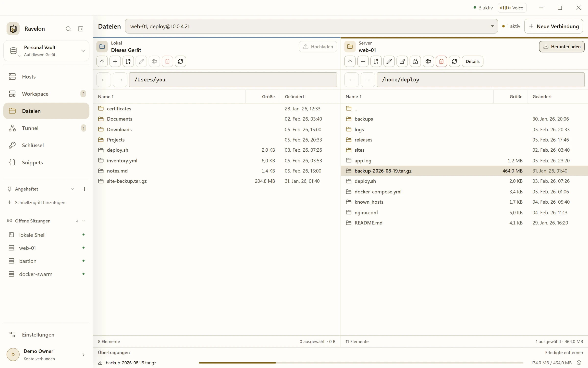This screenshot has width=588, height=368.
Task: Change permissions via server lock icon
Action: 415,61
